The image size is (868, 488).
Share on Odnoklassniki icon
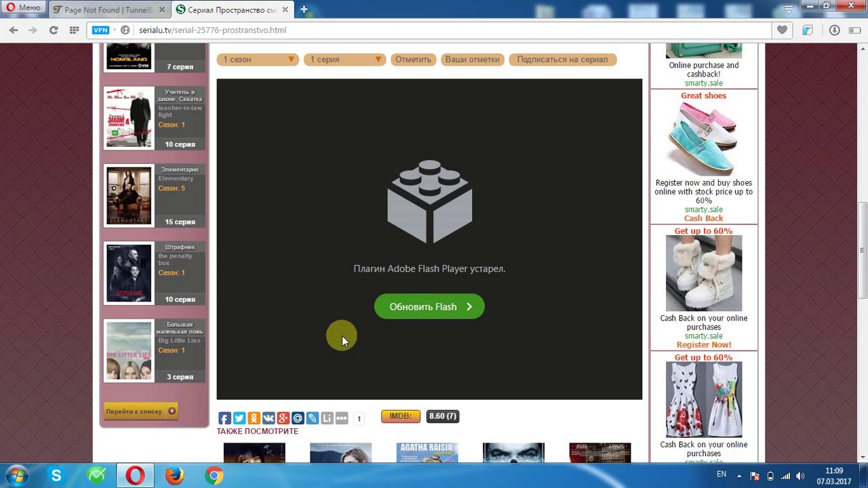(254, 418)
